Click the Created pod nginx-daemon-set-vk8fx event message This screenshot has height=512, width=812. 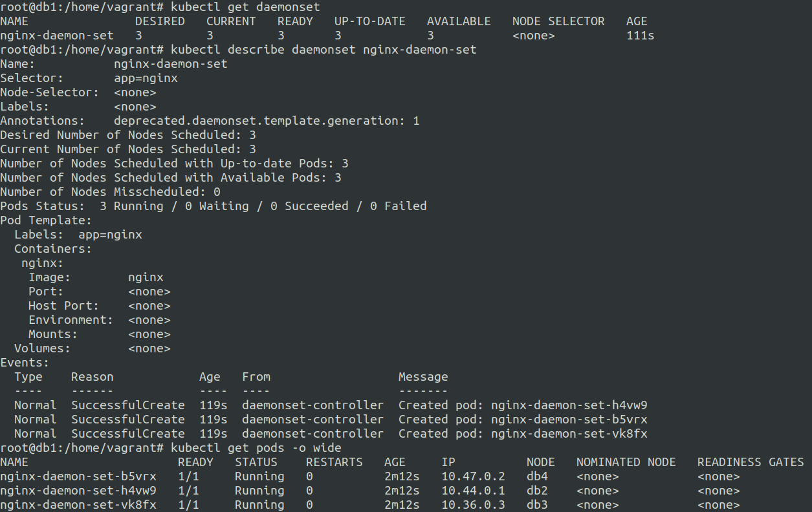(523, 434)
